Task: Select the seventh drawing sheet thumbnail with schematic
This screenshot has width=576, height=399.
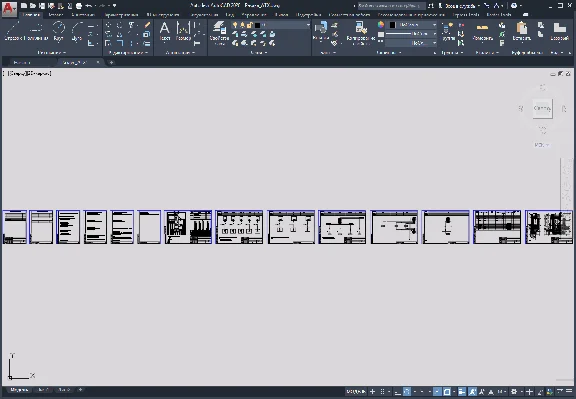Action: [188, 227]
